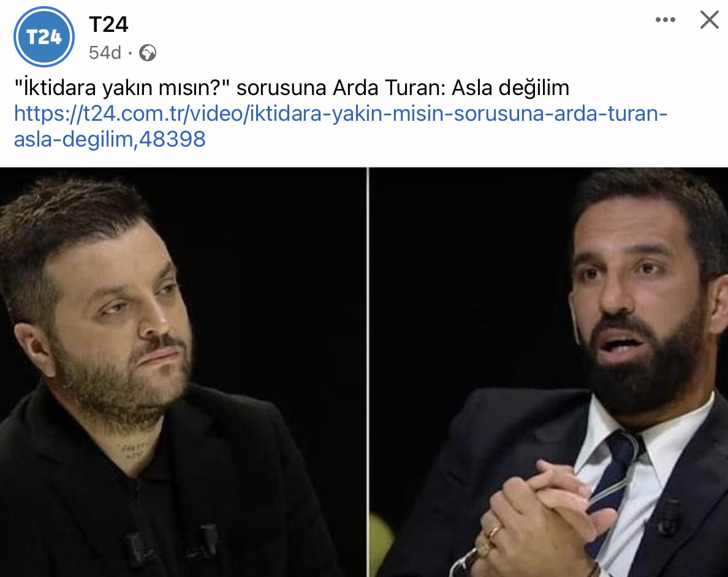728x577 pixels.
Task: Close the post with the X
Action: [710, 20]
